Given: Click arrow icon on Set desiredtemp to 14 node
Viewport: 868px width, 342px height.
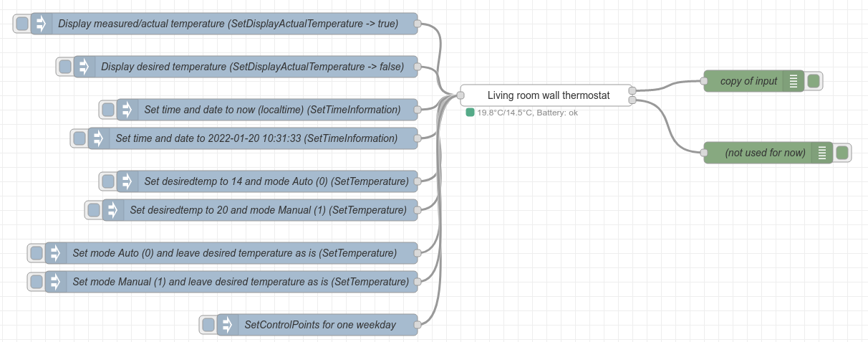Looking at the screenshot, I should 127,181.
